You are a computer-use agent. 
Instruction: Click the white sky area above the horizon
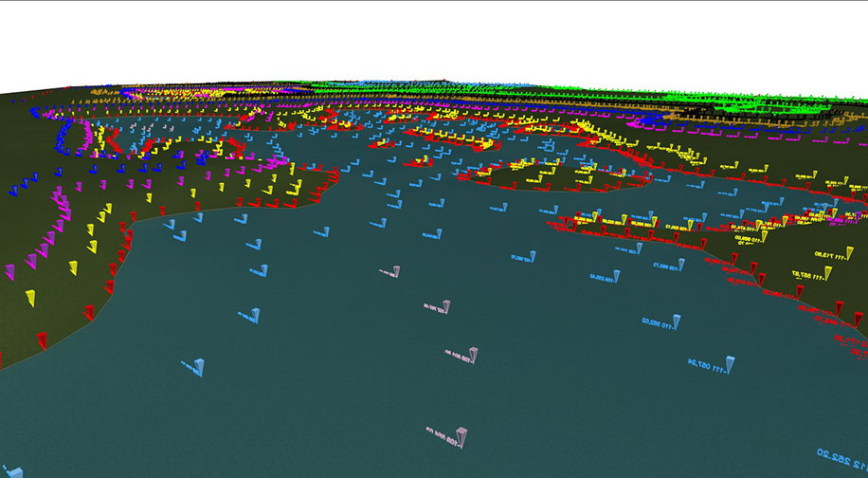pos(426,38)
